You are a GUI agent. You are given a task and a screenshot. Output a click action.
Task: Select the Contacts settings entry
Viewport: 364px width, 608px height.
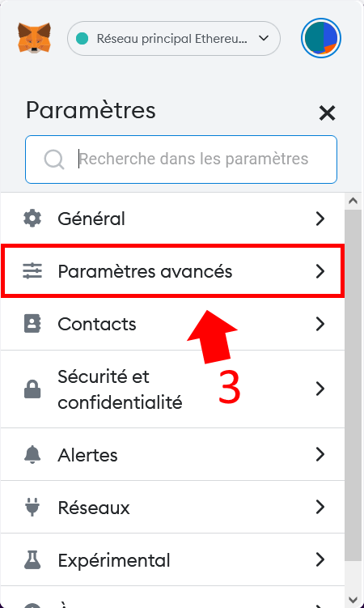point(172,324)
